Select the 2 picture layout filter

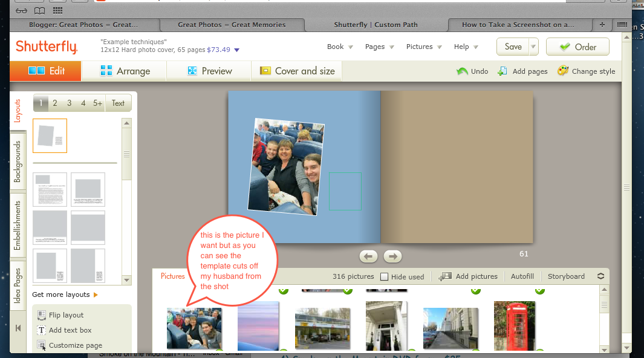click(x=54, y=103)
